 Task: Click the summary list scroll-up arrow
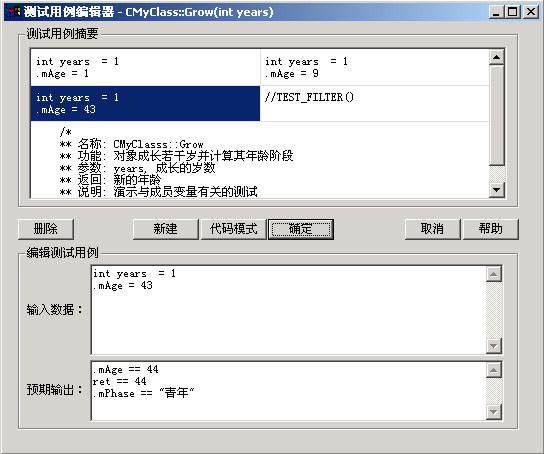point(496,57)
